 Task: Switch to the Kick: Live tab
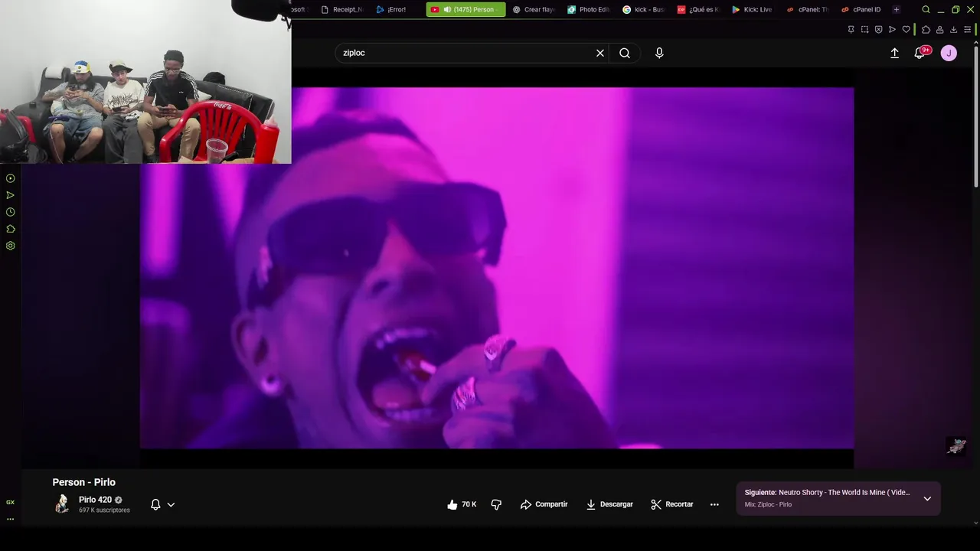753,9
